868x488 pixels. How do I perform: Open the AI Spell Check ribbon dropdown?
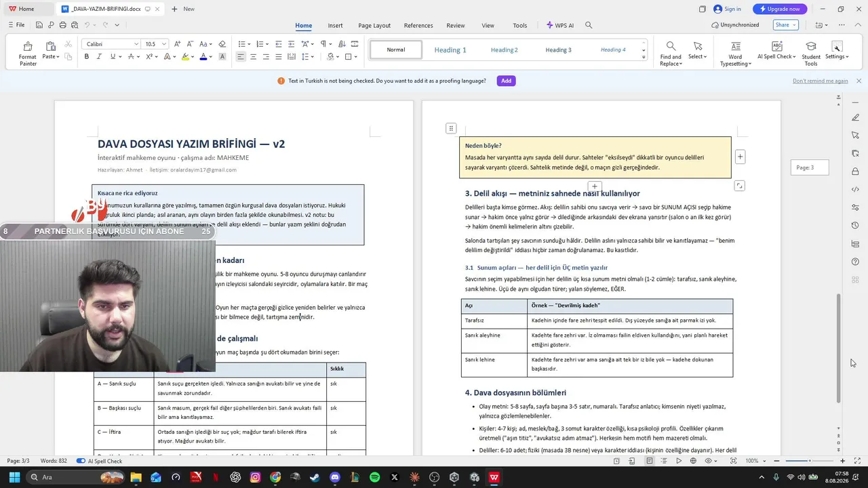(794, 57)
